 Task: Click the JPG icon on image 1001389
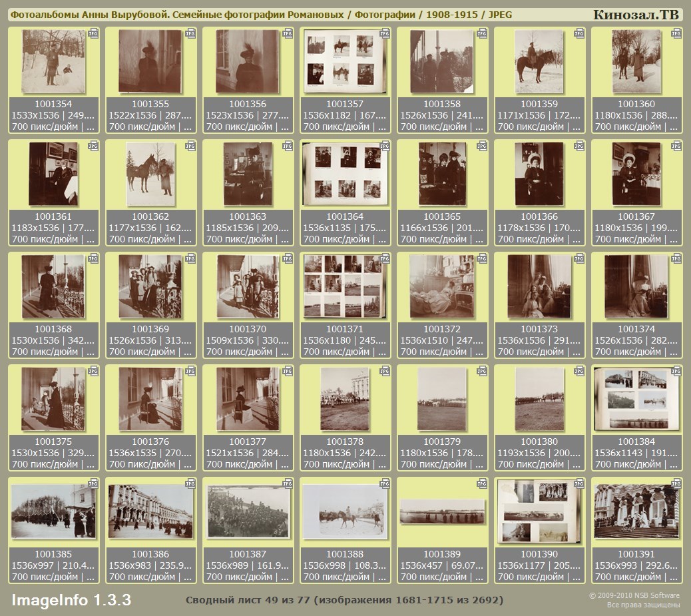(482, 483)
